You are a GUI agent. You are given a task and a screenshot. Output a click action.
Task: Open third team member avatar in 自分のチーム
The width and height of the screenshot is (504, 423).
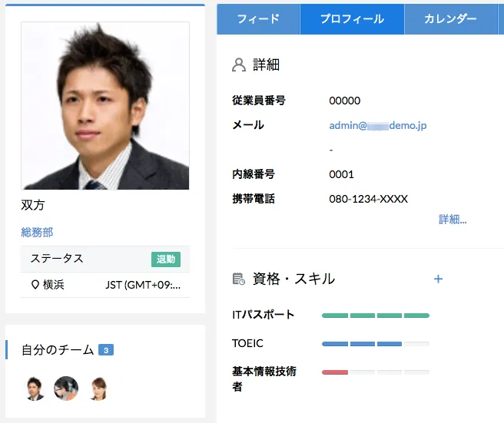click(x=98, y=388)
